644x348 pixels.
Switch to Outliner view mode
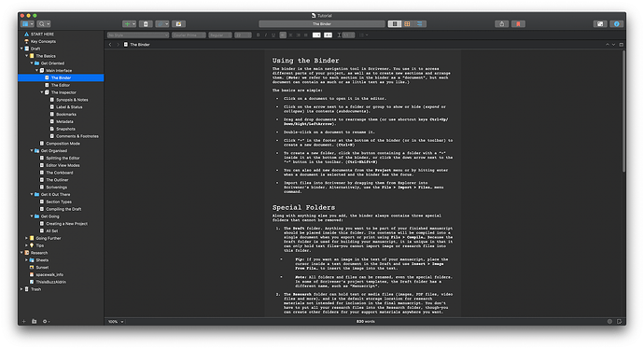[420, 24]
